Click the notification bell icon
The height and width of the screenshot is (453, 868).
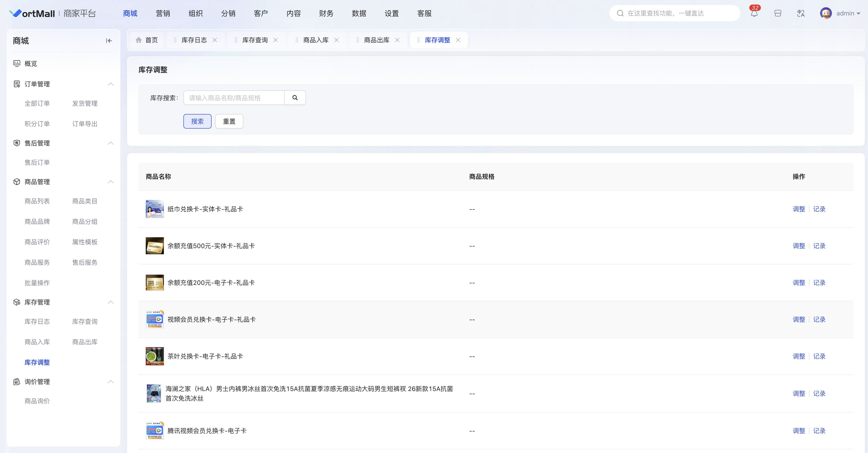click(754, 13)
